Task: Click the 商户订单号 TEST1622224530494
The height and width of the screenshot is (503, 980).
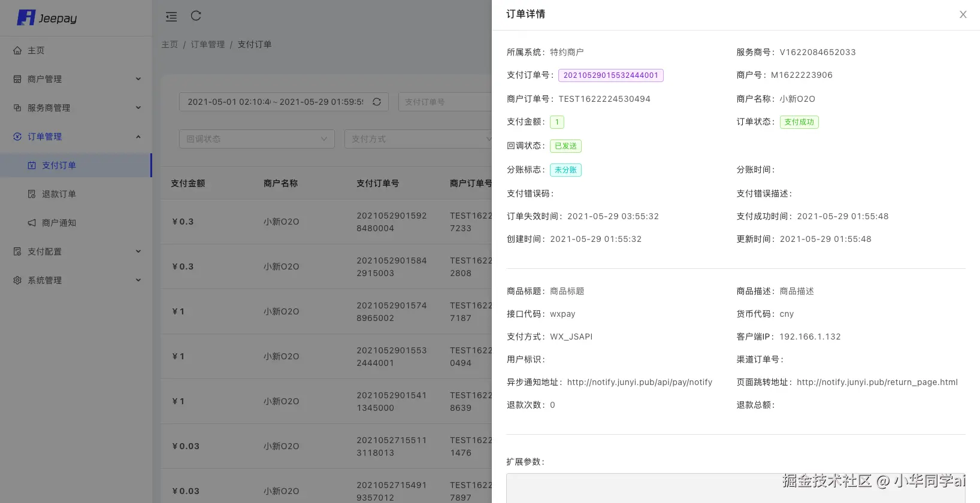Action: pos(604,99)
